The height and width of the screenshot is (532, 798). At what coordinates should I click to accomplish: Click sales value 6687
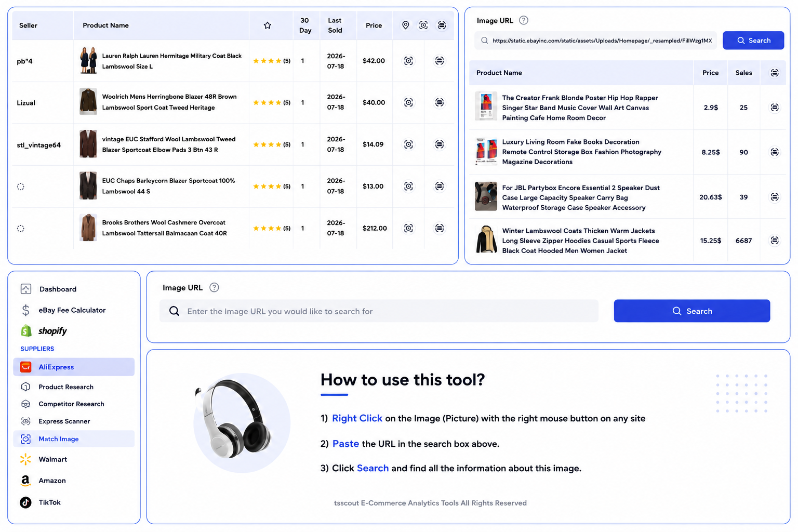click(x=743, y=241)
